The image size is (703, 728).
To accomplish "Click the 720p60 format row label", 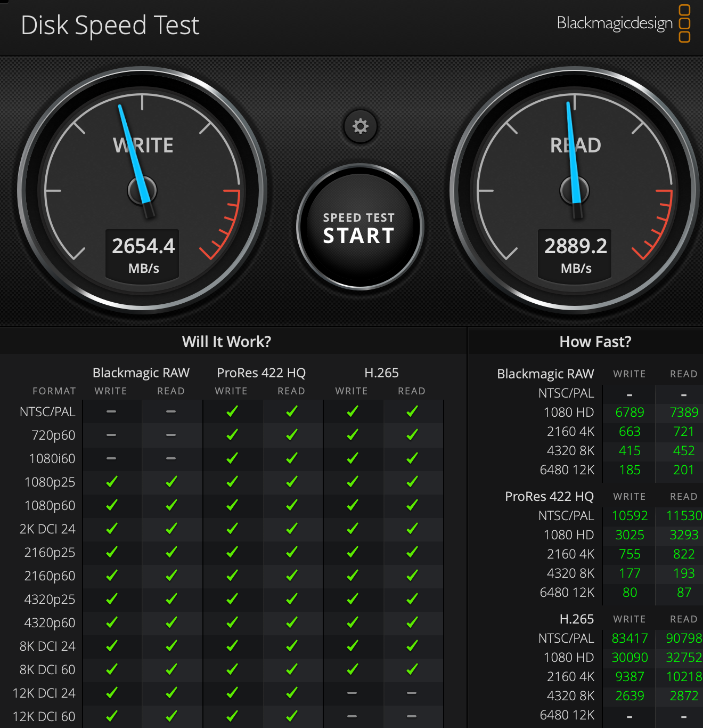I will [x=53, y=435].
